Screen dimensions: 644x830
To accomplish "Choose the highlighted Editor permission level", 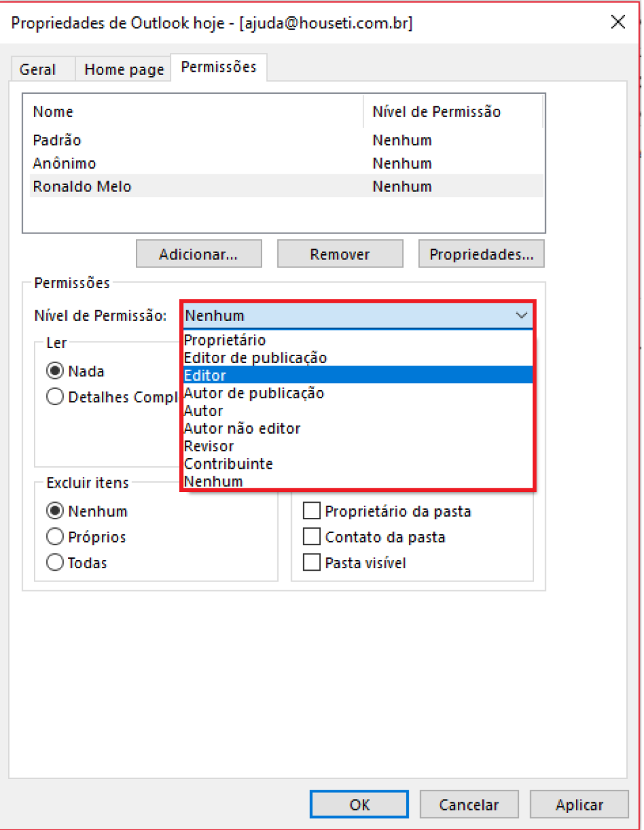I will (x=357, y=375).
